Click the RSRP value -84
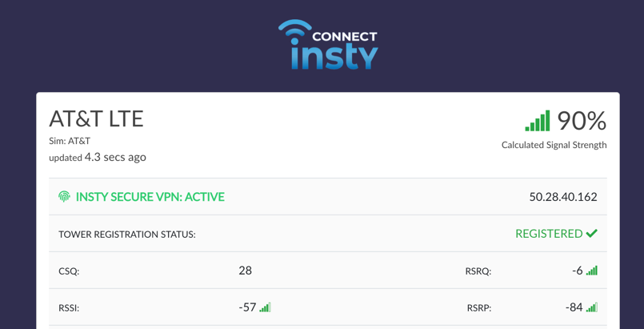The image size is (644, 329). (574, 307)
